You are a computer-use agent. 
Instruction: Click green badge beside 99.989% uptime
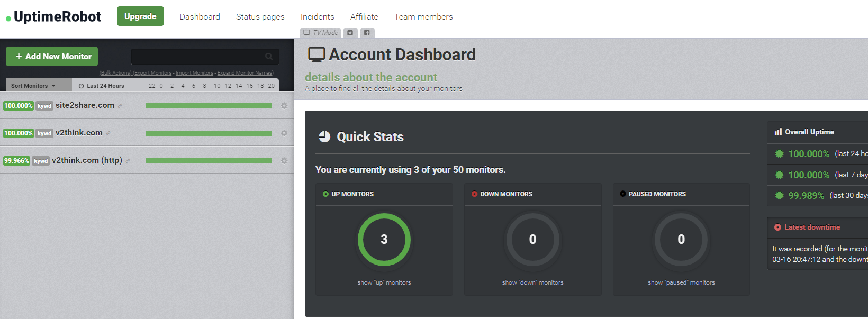pos(779,196)
